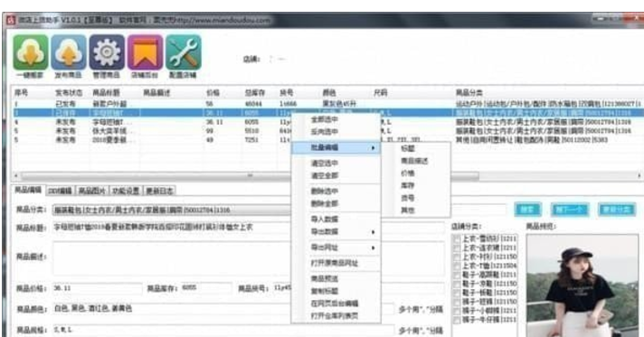Select the table row titled 2018夏季新
Screen dimensions: 644x337
pos(327,140)
